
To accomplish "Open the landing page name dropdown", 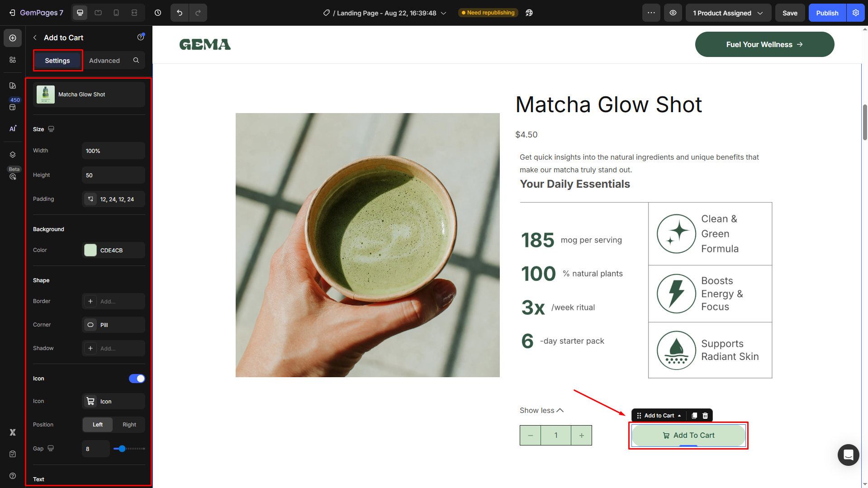I will coord(444,13).
